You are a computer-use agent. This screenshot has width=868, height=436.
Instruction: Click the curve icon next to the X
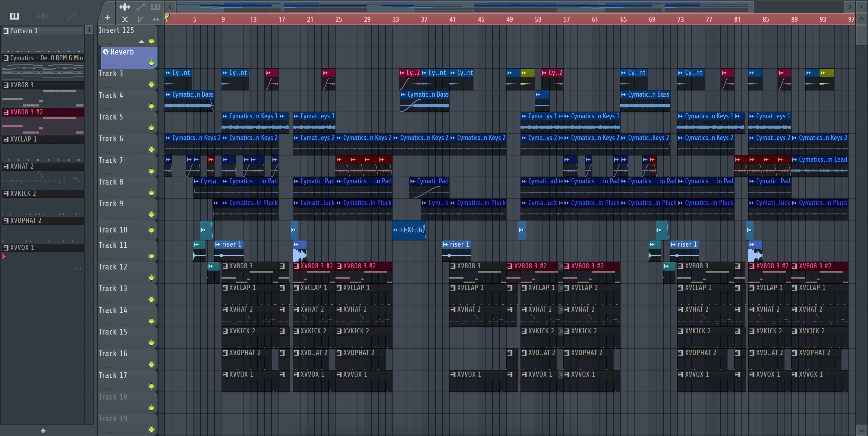point(140,20)
